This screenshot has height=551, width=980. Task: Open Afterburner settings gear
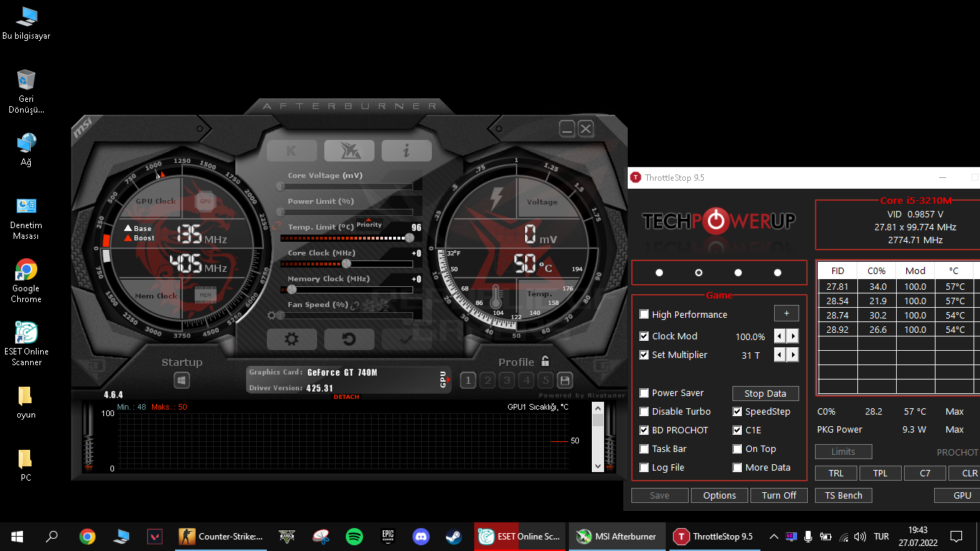291,339
